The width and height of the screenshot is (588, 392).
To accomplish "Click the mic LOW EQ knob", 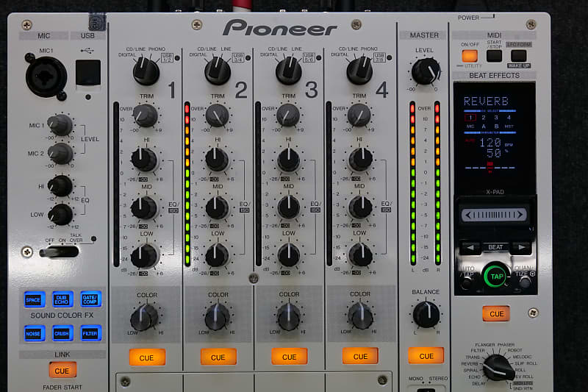I will click(60, 215).
